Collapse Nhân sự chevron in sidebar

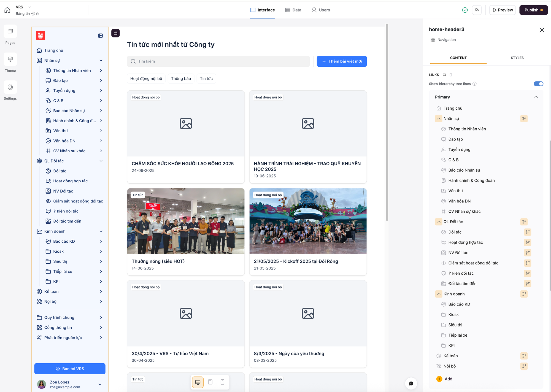[101, 61]
